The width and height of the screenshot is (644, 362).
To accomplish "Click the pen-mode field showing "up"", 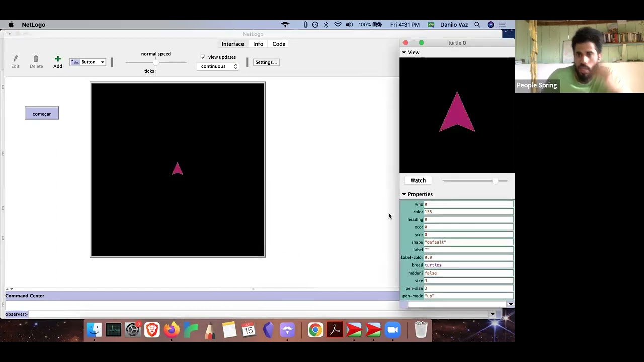I will coord(468,296).
